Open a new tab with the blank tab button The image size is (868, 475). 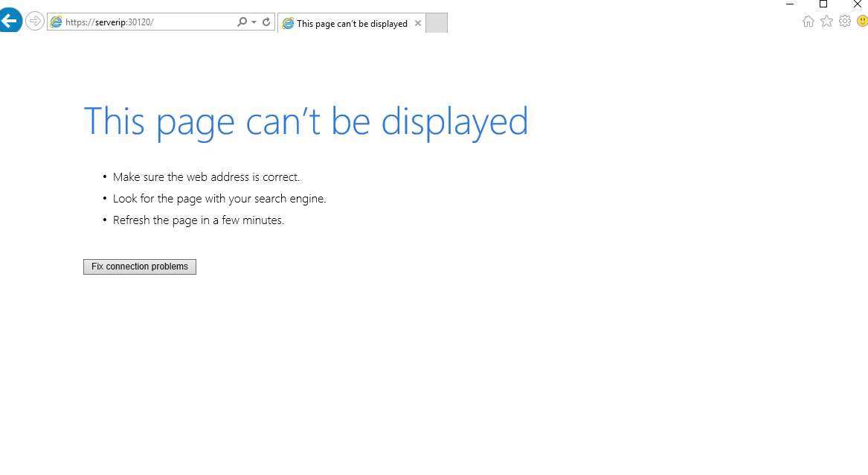click(437, 23)
